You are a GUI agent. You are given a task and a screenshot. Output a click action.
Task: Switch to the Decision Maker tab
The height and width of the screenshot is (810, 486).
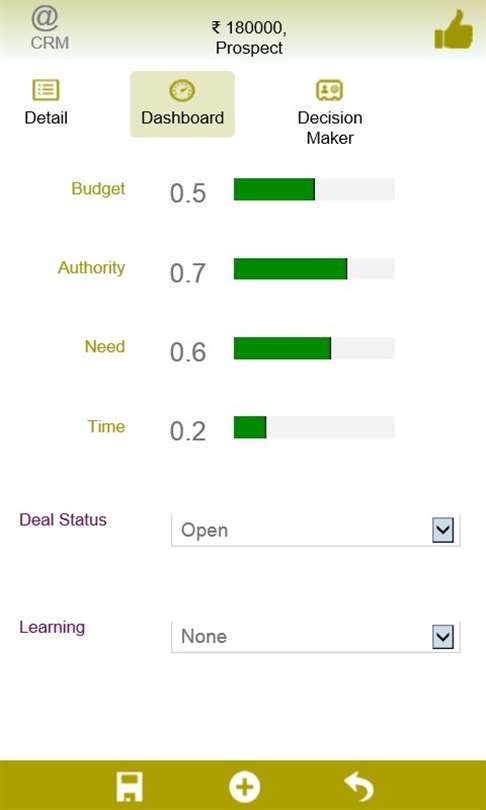[x=330, y=112]
